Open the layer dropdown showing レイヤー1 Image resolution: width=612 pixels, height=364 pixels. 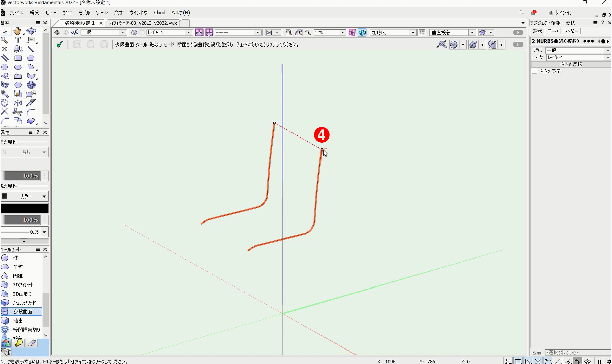tap(169, 32)
